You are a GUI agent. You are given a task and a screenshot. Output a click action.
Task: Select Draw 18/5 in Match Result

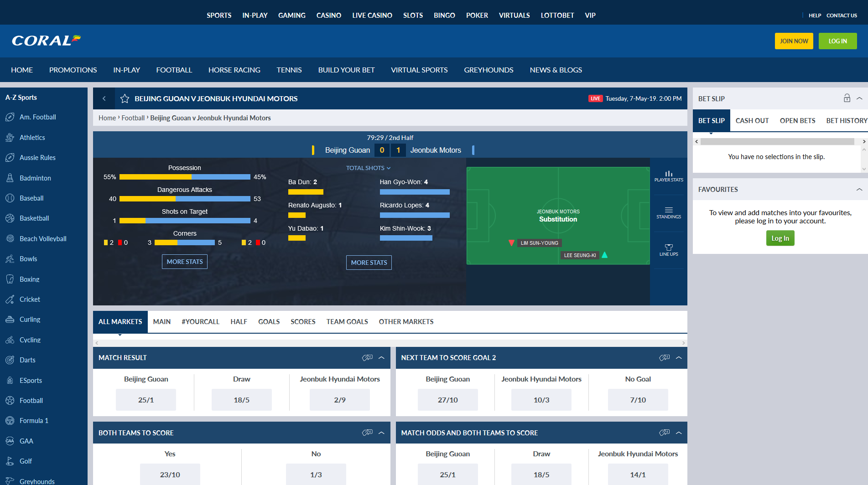(242, 400)
